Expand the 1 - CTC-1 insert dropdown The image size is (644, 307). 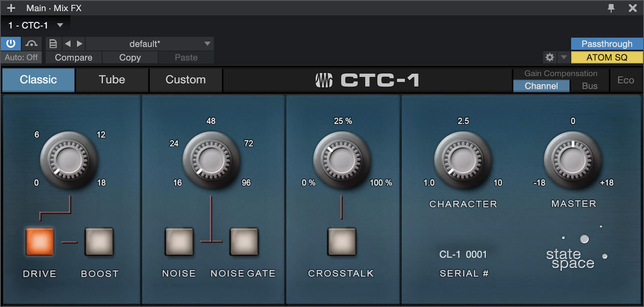point(60,25)
